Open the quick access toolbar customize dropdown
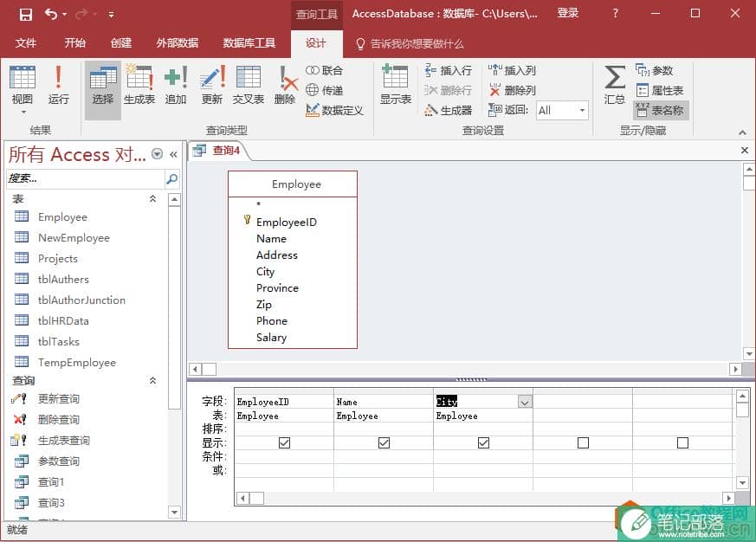Image resolution: width=756 pixels, height=542 pixels. (x=112, y=15)
